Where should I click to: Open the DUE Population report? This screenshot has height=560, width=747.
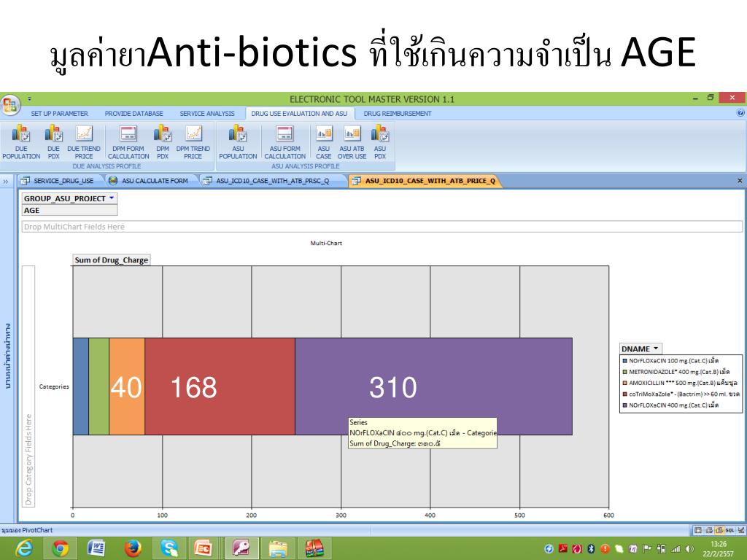pos(21,142)
